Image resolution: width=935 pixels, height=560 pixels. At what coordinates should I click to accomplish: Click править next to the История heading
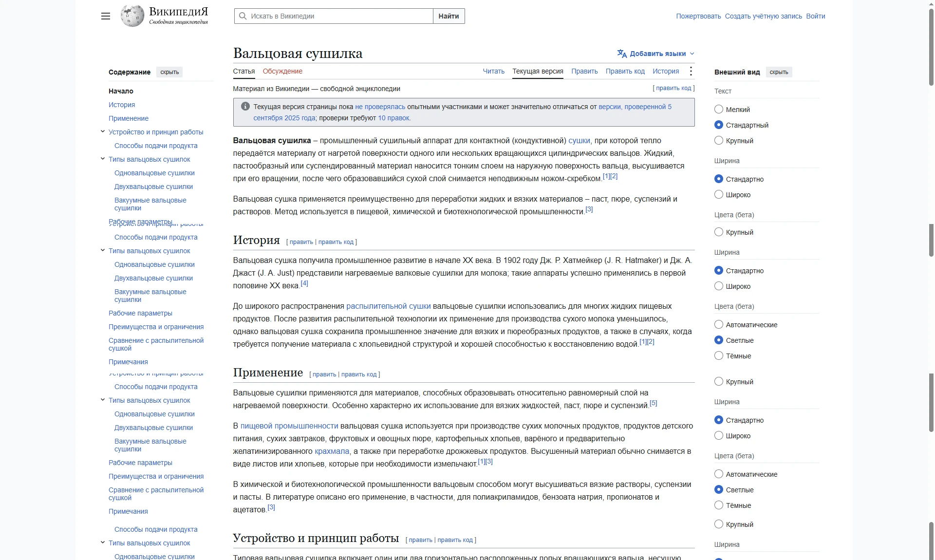pos(301,242)
